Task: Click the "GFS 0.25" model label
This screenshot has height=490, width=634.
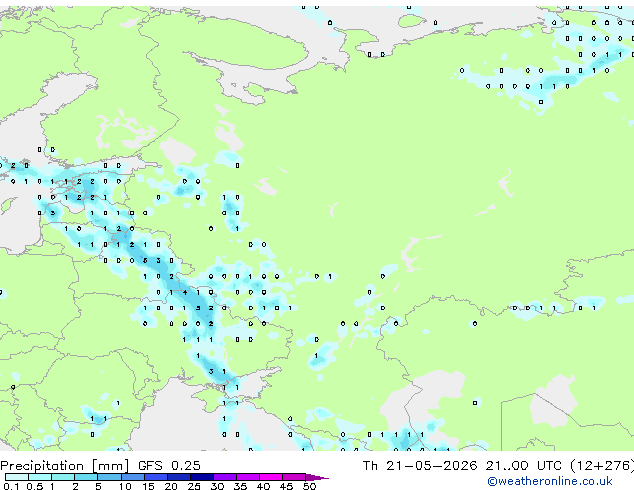Action: click(x=169, y=466)
